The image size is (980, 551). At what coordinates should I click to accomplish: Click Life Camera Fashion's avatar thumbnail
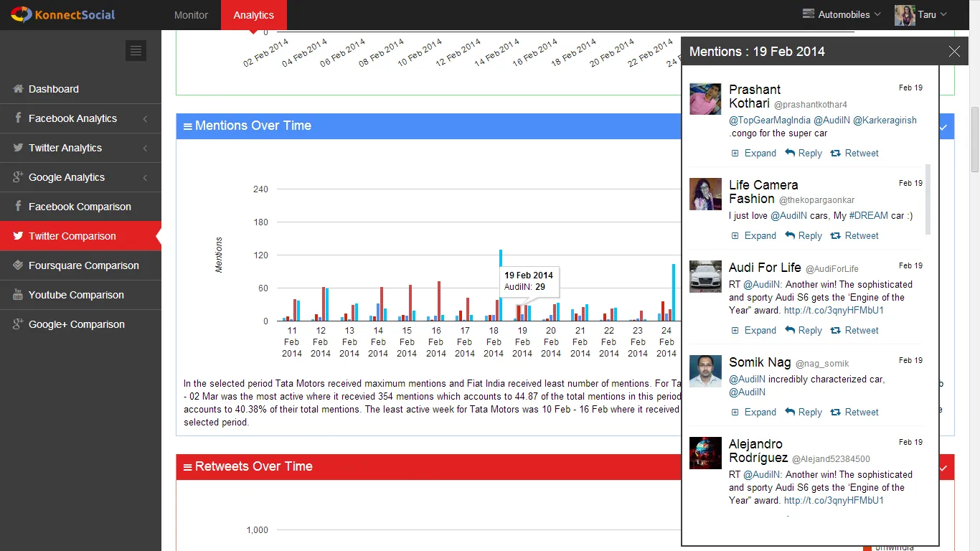[x=705, y=194]
